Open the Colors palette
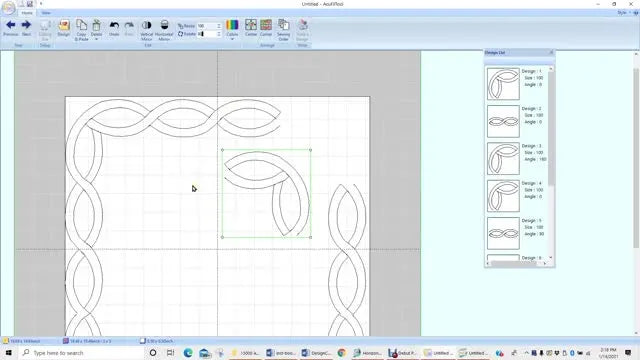The width and height of the screenshot is (640, 360). tap(232, 27)
